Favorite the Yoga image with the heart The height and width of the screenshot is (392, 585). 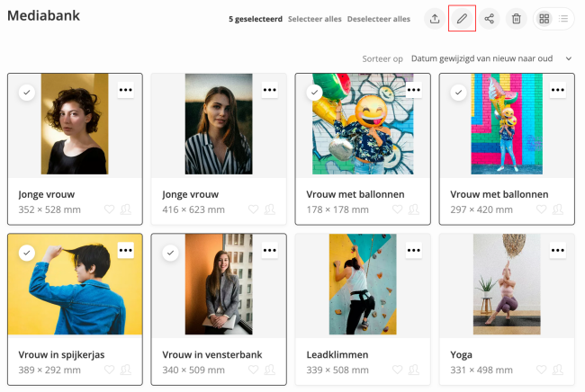542,370
